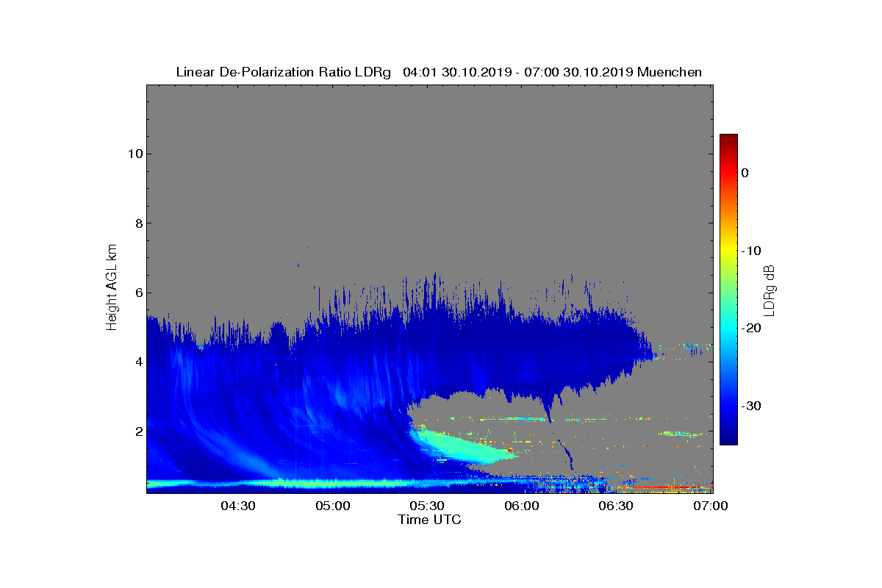The height and width of the screenshot is (588, 882).
Task: Click the '05:00' time tick label
Action: [x=333, y=506]
